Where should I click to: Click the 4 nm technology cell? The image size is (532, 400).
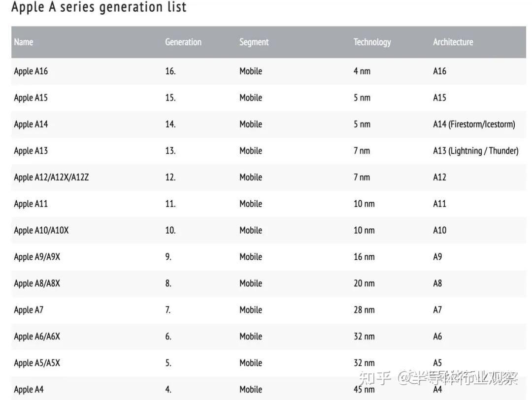point(362,71)
